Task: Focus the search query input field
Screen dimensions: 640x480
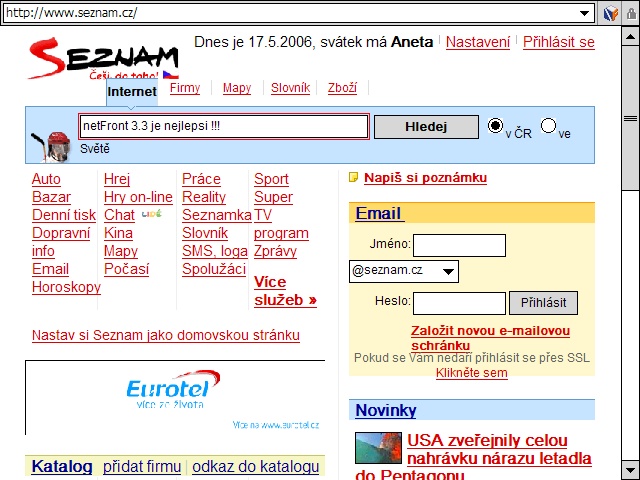Action: [x=224, y=127]
